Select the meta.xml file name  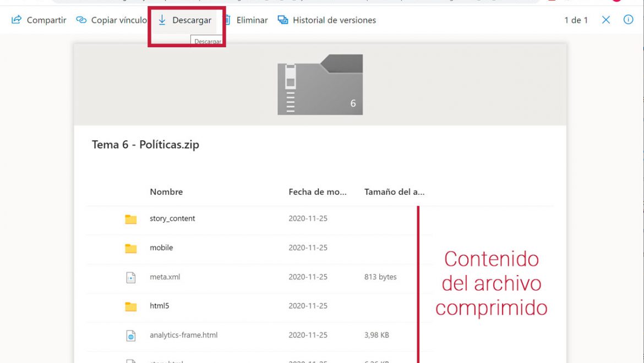[165, 277]
